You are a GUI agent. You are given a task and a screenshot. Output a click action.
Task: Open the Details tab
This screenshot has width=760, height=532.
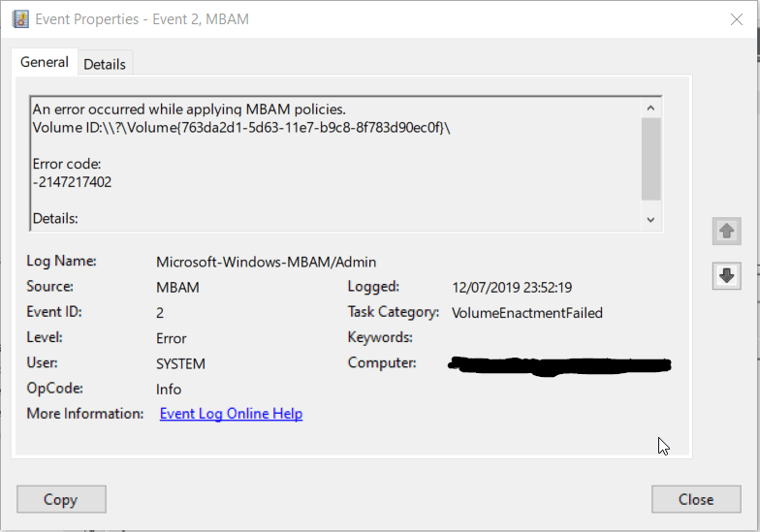pyautogui.click(x=105, y=64)
